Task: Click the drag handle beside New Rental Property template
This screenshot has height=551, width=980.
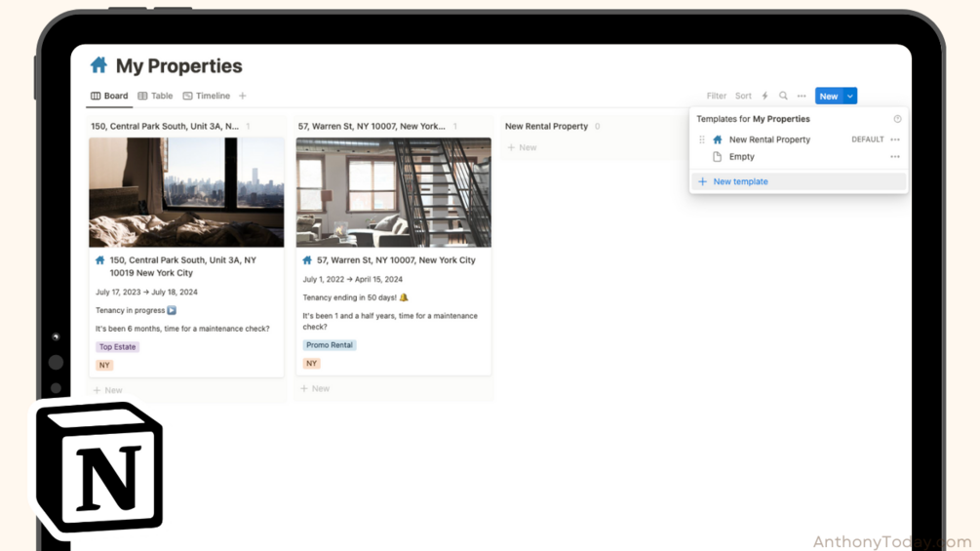Action: [701, 139]
